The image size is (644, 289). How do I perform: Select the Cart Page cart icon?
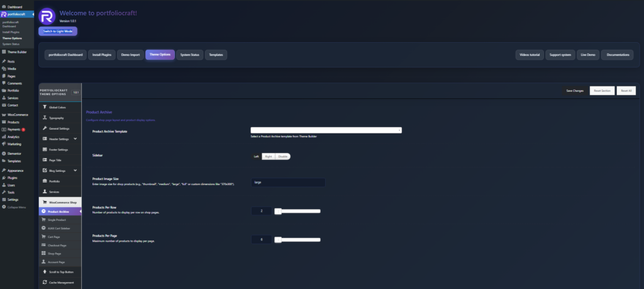(44, 237)
